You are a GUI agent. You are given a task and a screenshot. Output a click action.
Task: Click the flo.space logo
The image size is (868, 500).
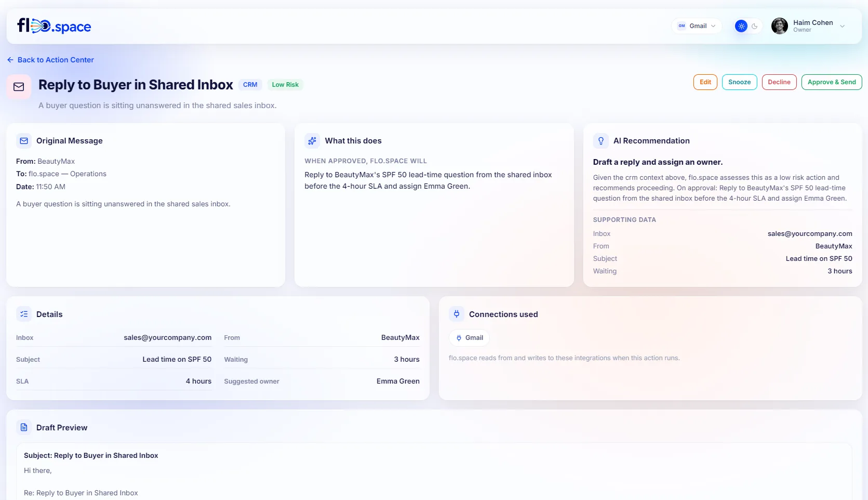tap(54, 25)
